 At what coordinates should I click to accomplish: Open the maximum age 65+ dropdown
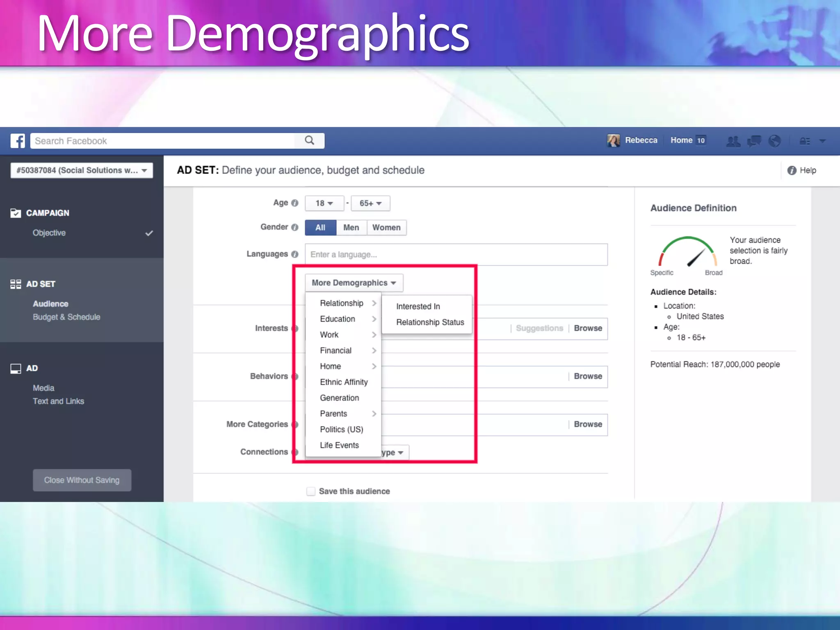tap(370, 203)
